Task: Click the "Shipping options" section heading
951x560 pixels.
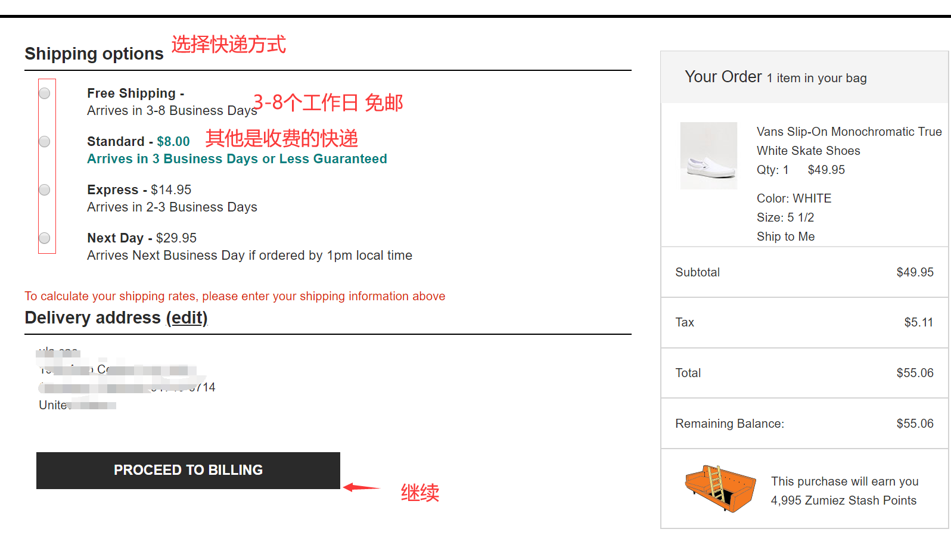Action: point(94,54)
